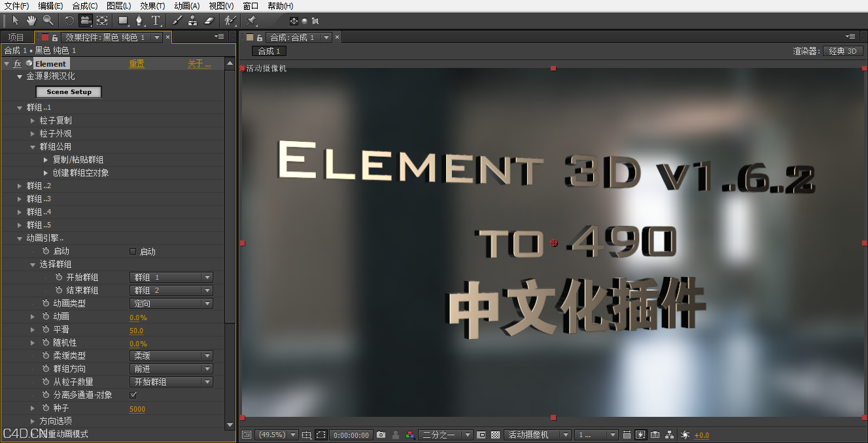Open the 开始群组 dropdown showing 群组 1
Screen dimensions: 868x443
pyautogui.click(x=171, y=277)
